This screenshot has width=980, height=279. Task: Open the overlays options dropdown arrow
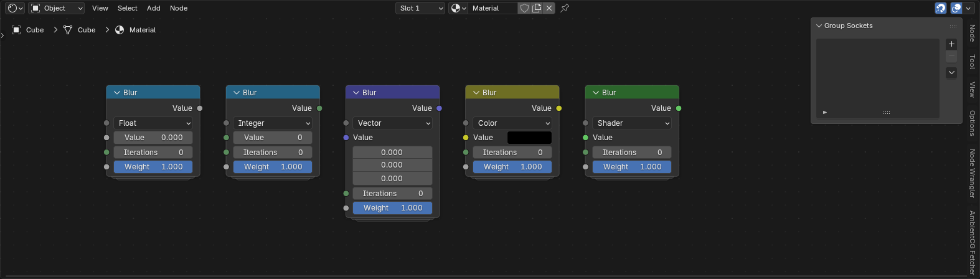969,8
